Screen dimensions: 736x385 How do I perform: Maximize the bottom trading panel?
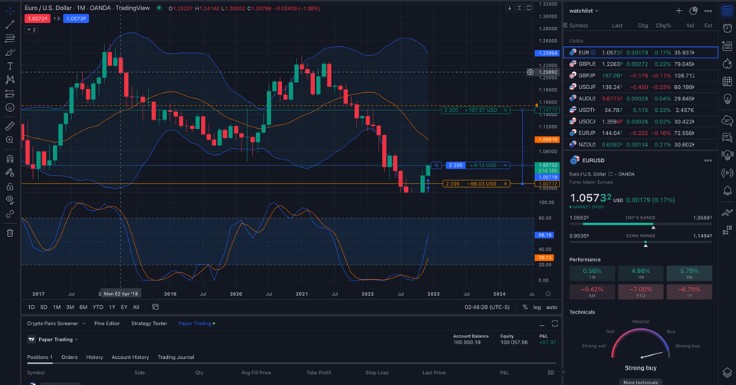coord(555,324)
